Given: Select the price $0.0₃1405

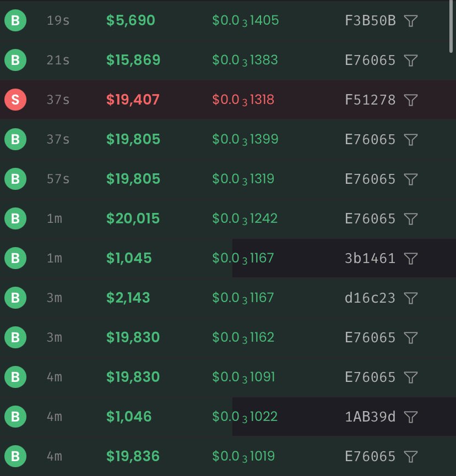Looking at the screenshot, I should (x=246, y=21).
